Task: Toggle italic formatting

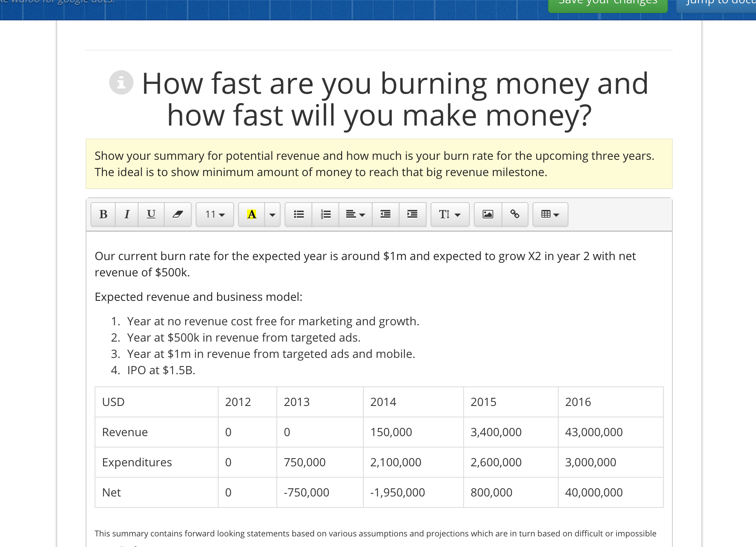Action: [x=127, y=214]
